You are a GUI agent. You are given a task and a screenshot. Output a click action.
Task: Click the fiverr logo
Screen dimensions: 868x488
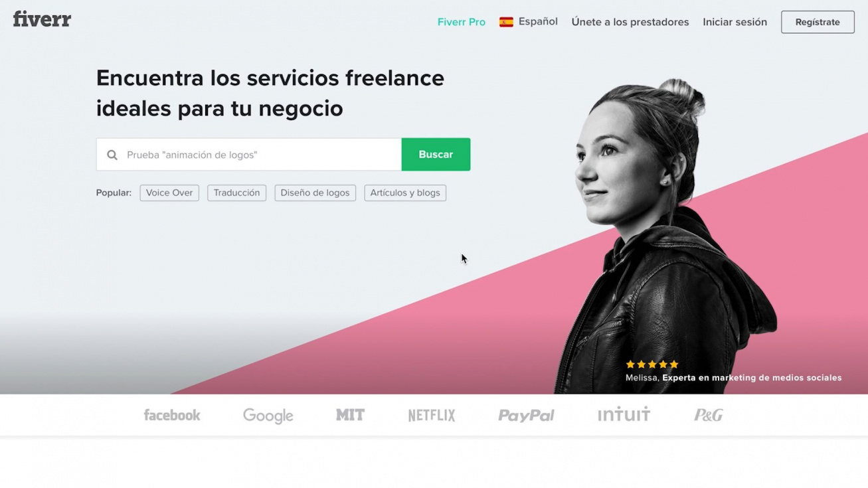coord(42,19)
